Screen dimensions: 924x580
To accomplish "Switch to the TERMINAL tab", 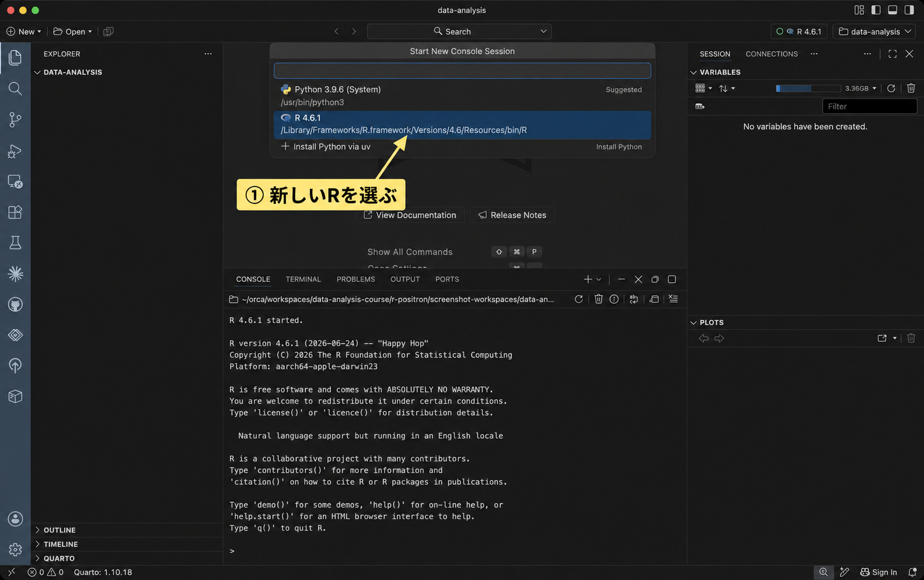I will 303,279.
